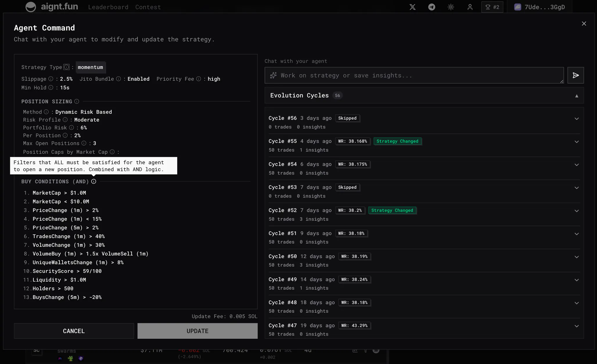Image resolution: width=597 pixels, height=364 pixels.
Task: Click the Buy Conditions (AND) info icon
Action: pos(93,182)
